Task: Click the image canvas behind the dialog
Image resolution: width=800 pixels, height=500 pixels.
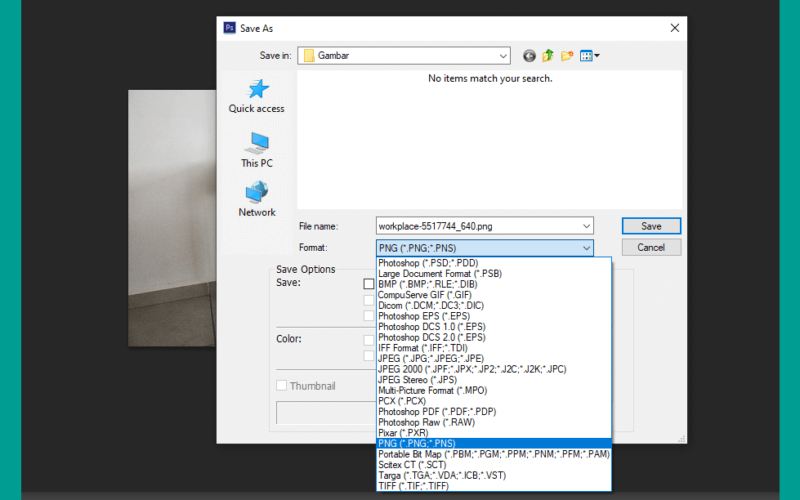Action: pos(172,218)
